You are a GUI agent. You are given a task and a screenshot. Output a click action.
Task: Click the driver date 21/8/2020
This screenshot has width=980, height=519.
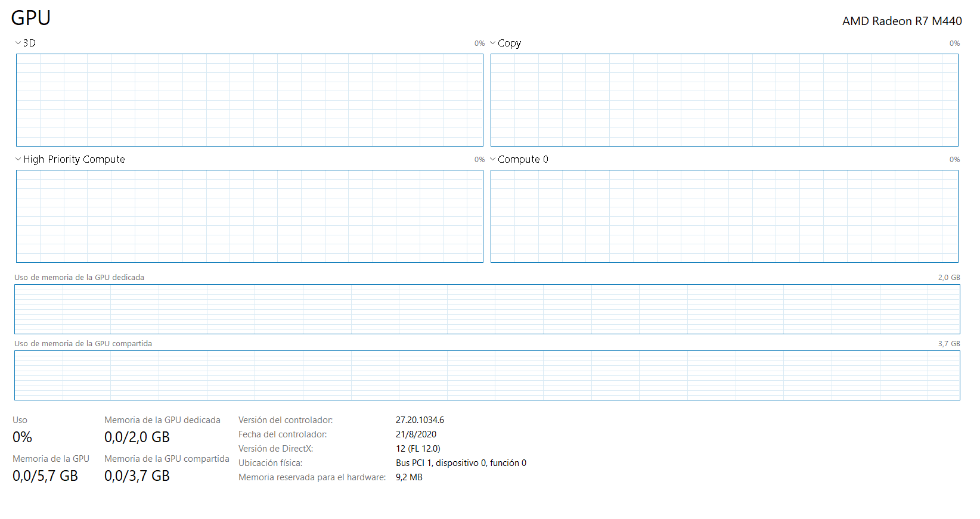pos(416,434)
